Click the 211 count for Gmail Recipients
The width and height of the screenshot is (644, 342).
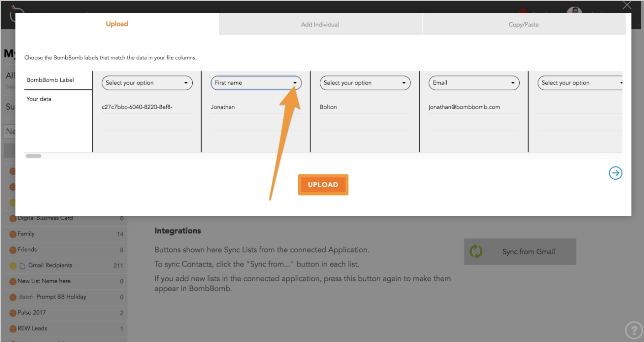point(118,266)
